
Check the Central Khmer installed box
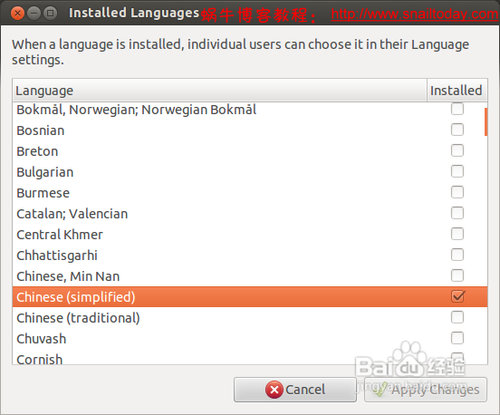[457, 234]
